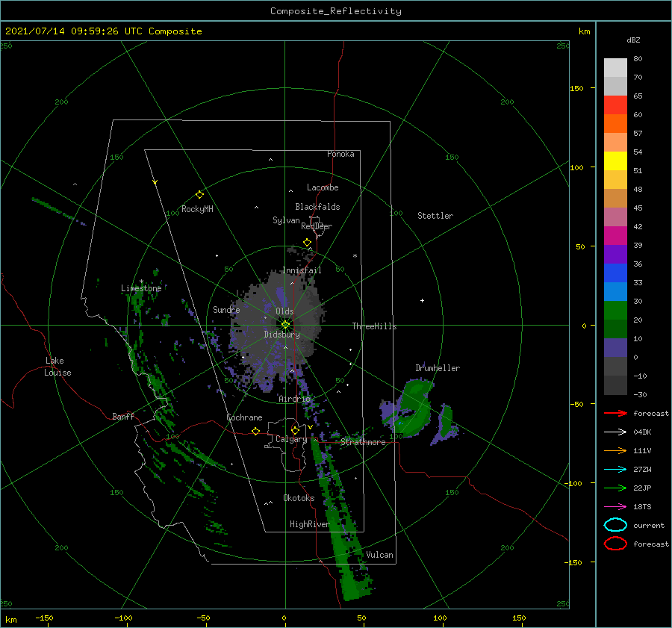Click the Cochrane town label
This screenshot has width=672, height=628.
[244, 417]
